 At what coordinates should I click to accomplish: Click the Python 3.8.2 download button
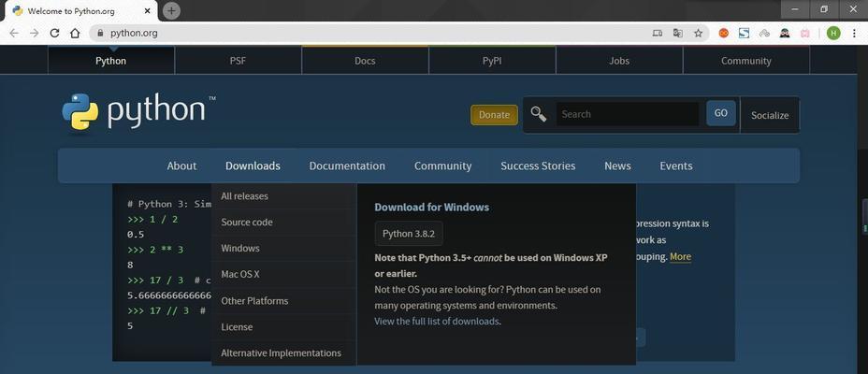(409, 234)
